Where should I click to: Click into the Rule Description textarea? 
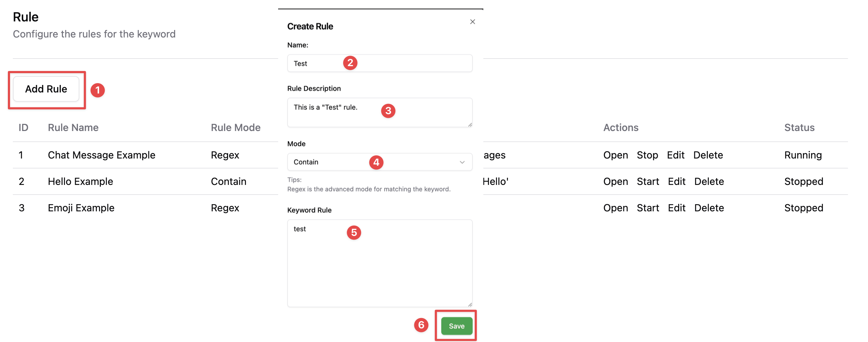[380, 112]
